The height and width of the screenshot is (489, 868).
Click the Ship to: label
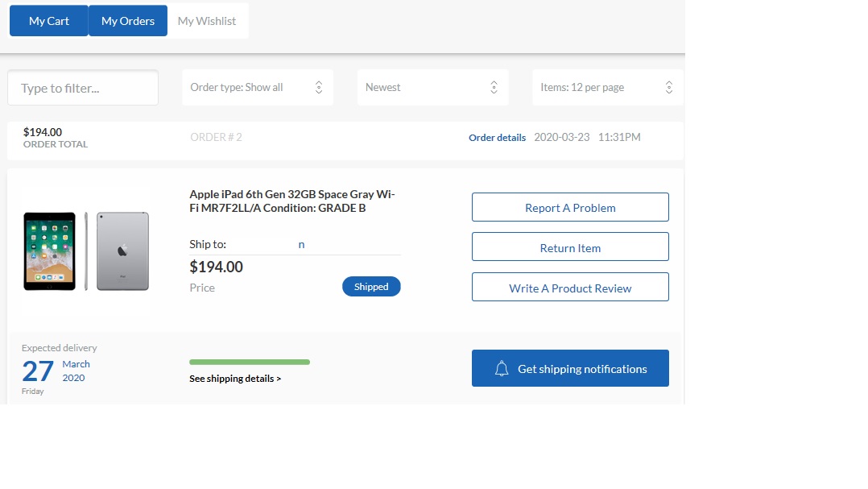[208, 244]
